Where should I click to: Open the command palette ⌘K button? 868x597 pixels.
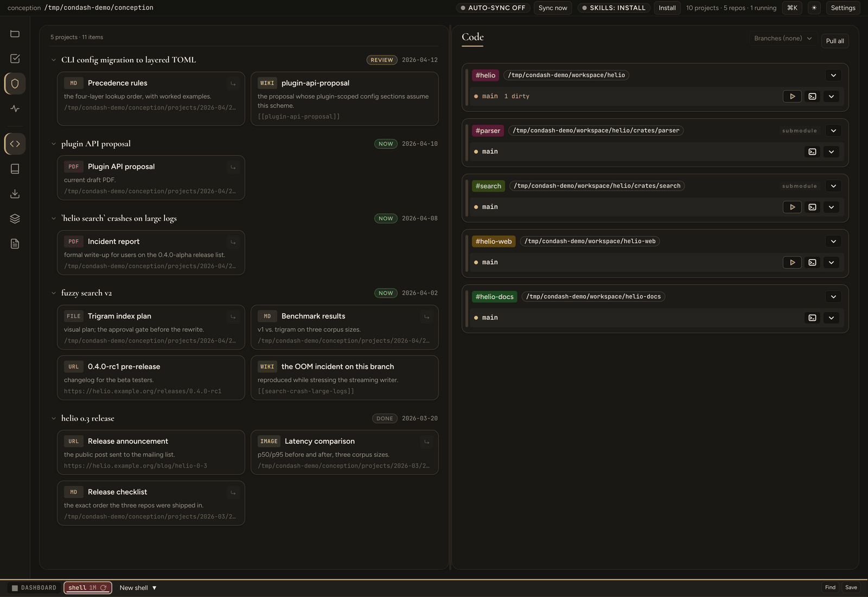[x=792, y=8]
